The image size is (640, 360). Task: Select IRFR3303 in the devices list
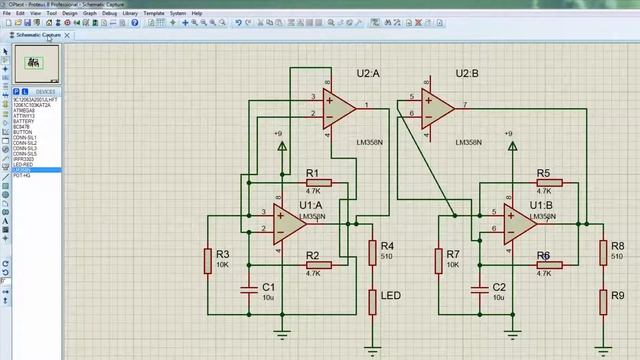pos(23,159)
